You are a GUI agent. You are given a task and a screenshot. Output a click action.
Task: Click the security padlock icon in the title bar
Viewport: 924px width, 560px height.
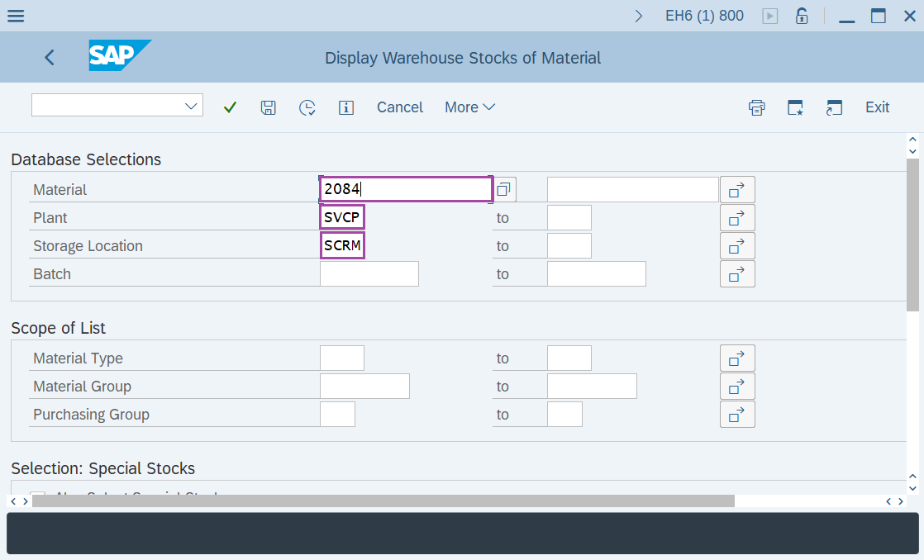pyautogui.click(x=802, y=15)
